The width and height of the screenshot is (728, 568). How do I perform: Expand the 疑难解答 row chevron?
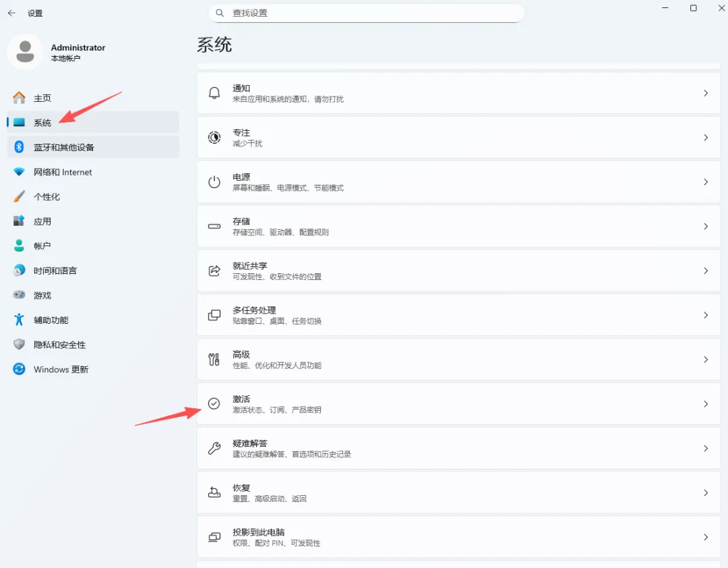pyautogui.click(x=706, y=448)
